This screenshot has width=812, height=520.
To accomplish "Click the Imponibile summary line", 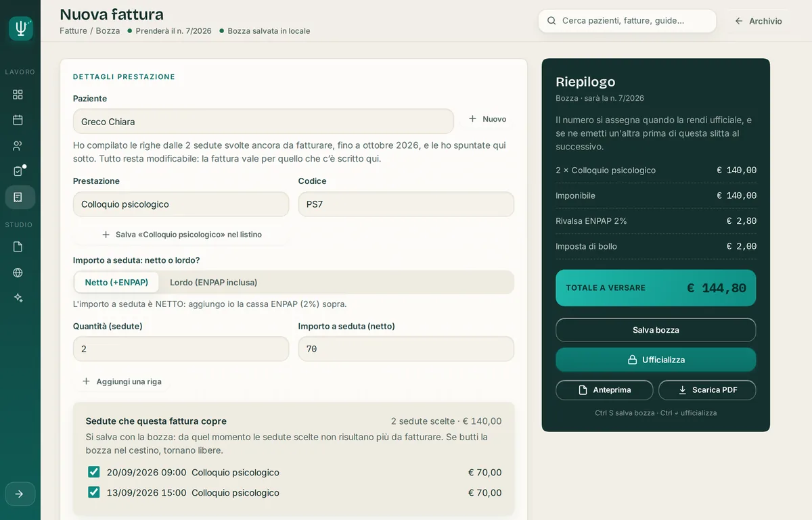I will 656,195.
